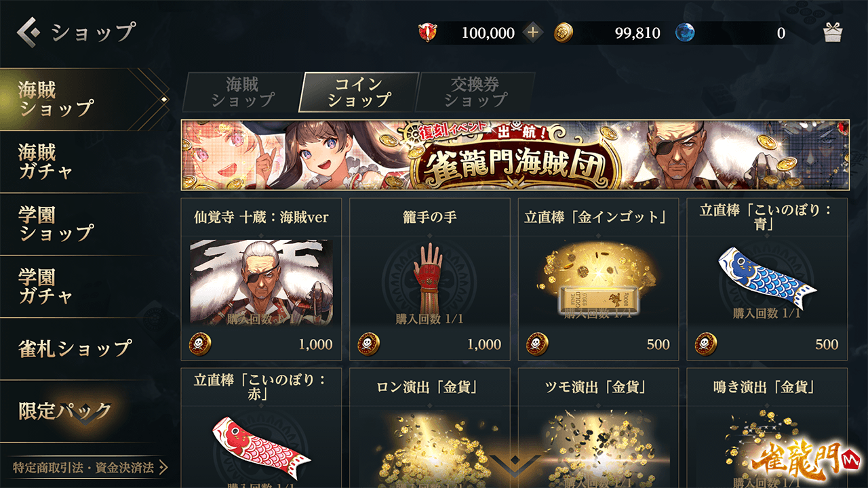Add more gems with the plus button
The image size is (868, 488).
click(x=533, y=33)
